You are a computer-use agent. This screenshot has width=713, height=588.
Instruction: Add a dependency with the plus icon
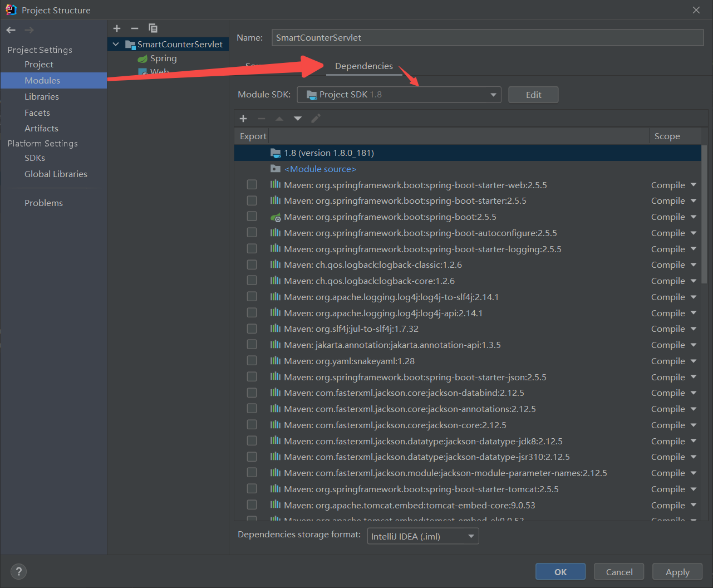243,119
